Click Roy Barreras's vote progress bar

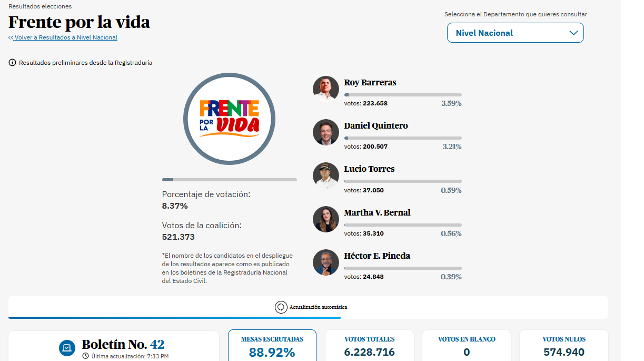tap(402, 95)
